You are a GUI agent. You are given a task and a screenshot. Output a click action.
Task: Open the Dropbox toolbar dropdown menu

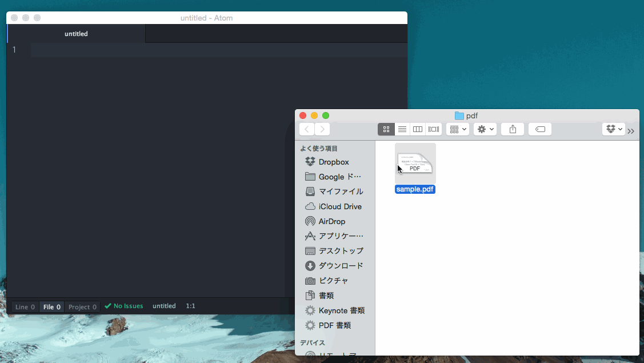point(613,129)
